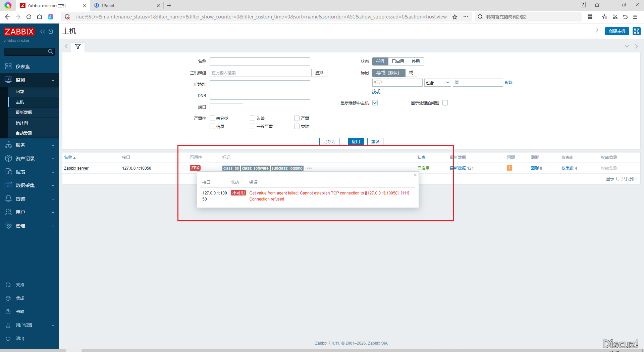644x352 pixels.
Task: Click the 移除 tag link
Action: click(508, 83)
